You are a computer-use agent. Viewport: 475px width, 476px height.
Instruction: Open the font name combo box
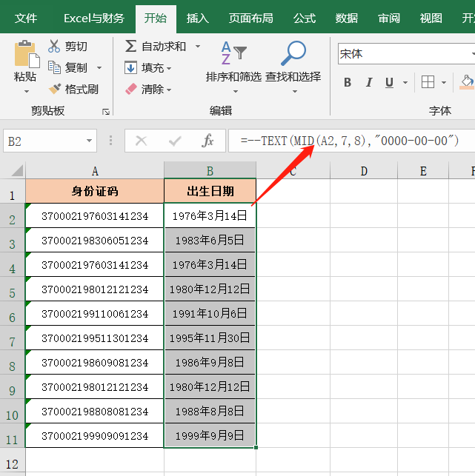coord(406,54)
